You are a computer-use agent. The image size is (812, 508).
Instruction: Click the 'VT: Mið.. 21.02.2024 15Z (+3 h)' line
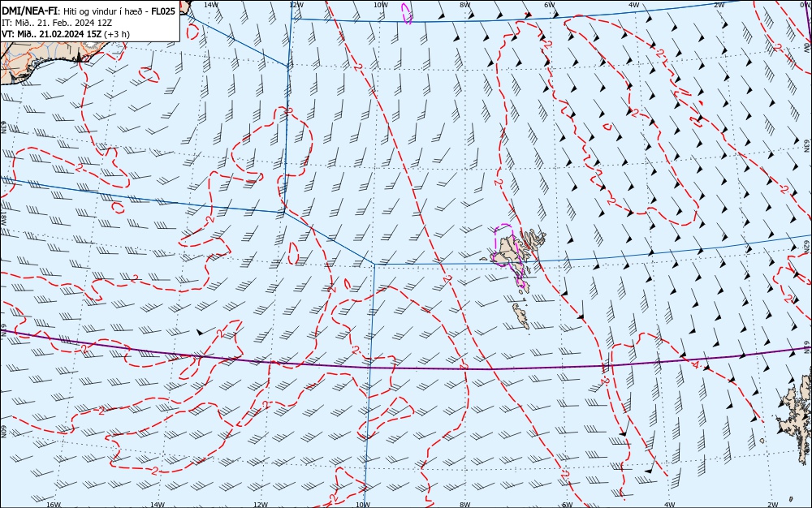(x=66, y=34)
